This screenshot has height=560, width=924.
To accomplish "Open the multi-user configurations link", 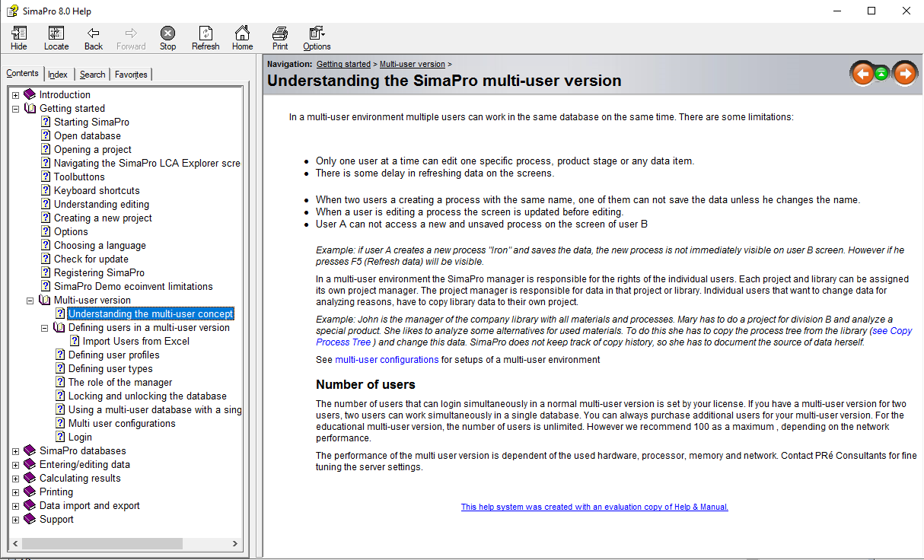I will [x=387, y=360].
